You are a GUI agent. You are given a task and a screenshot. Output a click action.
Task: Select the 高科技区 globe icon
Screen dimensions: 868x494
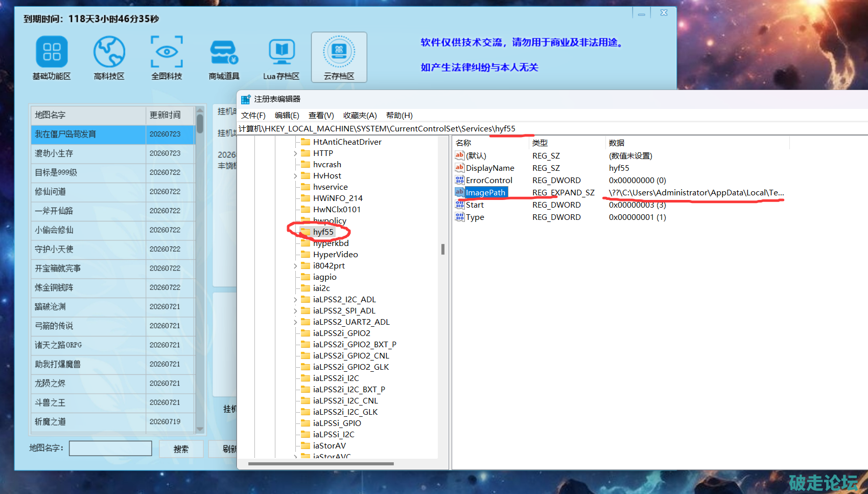(109, 52)
